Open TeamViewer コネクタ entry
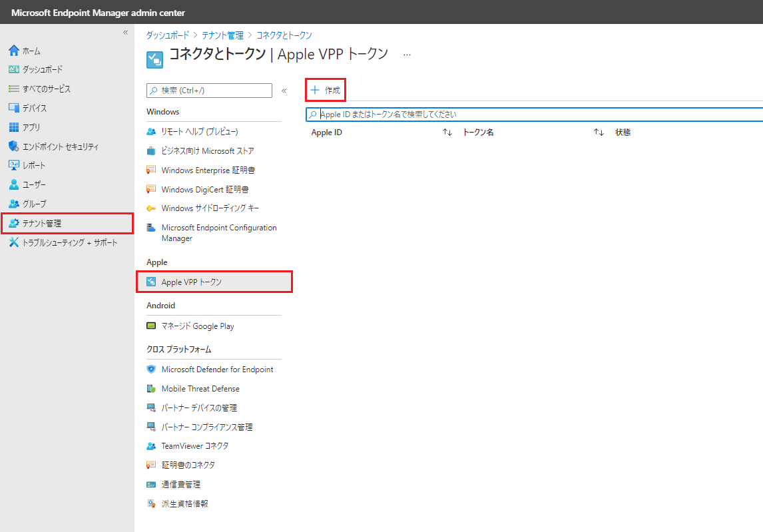The image size is (763, 532). point(195,446)
